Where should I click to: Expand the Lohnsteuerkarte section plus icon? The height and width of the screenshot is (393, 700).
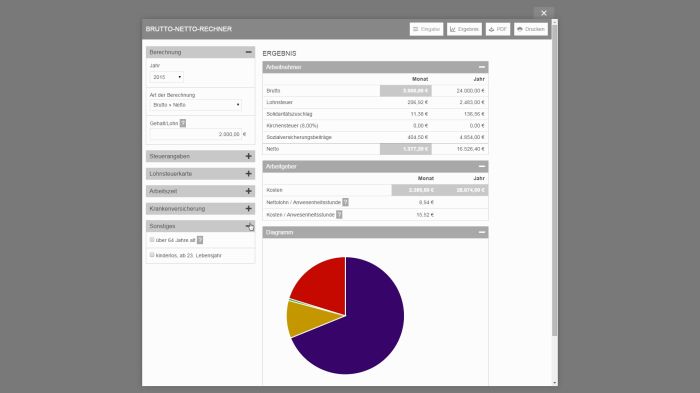click(249, 174)
